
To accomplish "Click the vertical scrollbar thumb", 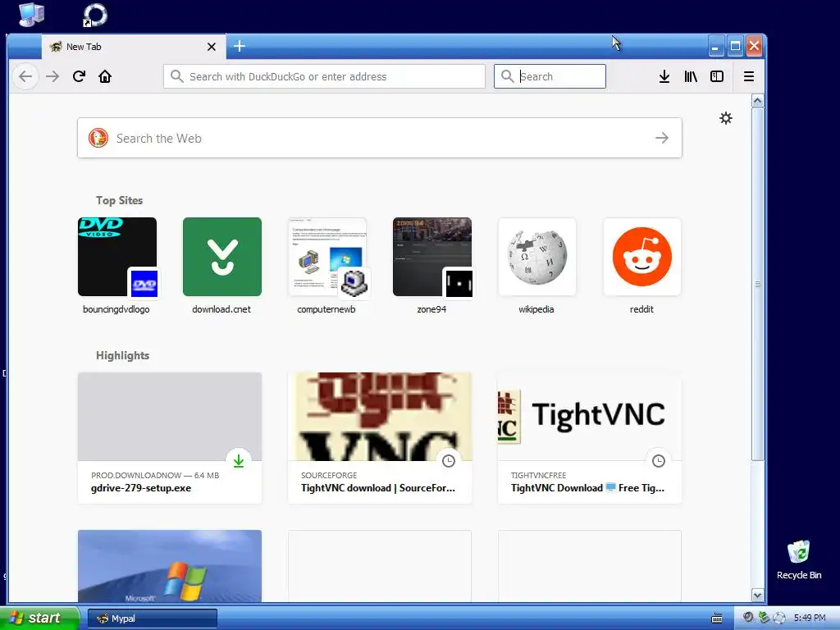I will tap(757, 284).
